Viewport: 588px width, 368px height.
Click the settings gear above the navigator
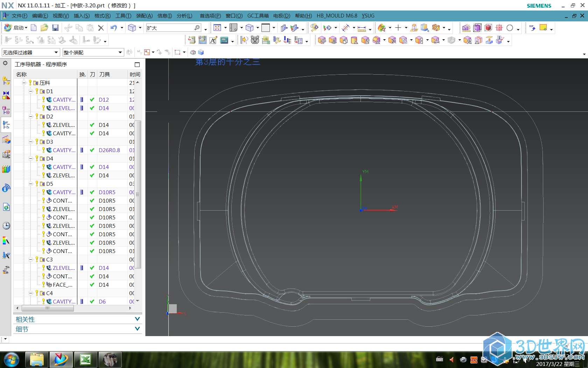[5, 63]
